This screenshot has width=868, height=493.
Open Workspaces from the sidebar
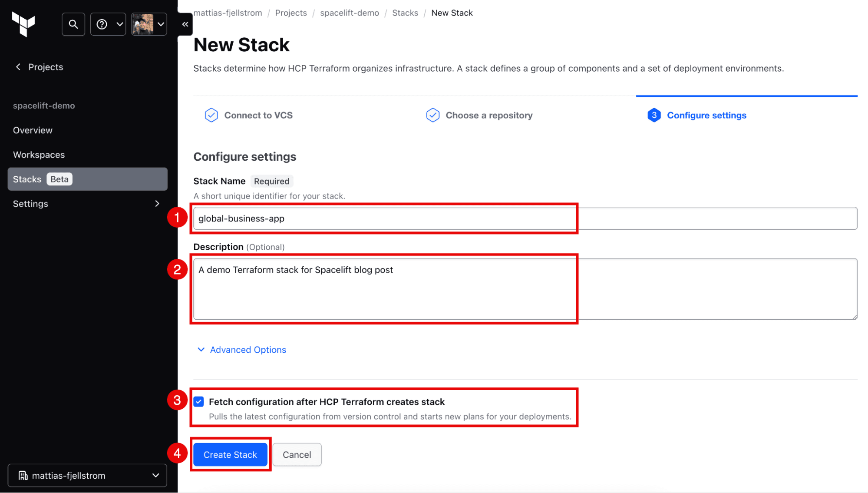(x=38, y=154)
